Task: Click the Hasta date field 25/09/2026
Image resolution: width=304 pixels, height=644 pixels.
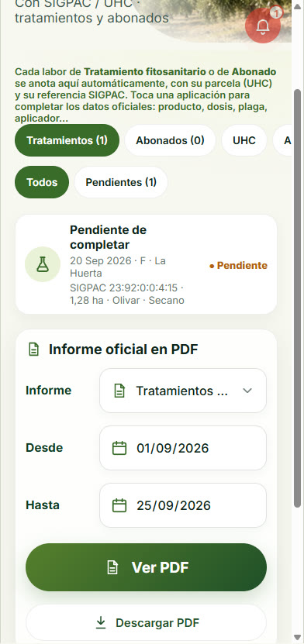Action: pyautogui.click(x=183, y=505)
